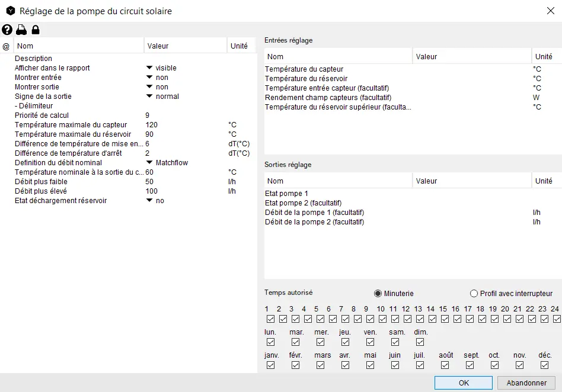
Task: Select the Minuterie radio button
Action: (x=378, y=294)
